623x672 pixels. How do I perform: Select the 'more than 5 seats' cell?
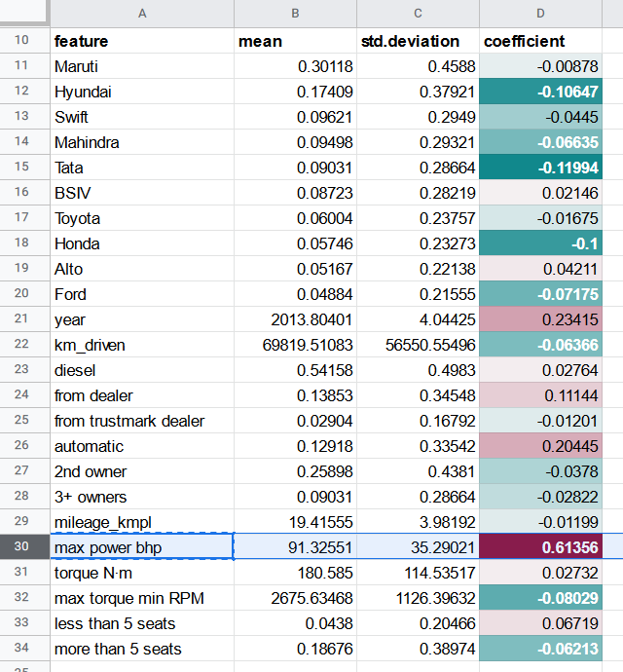[x=142, y=648]
